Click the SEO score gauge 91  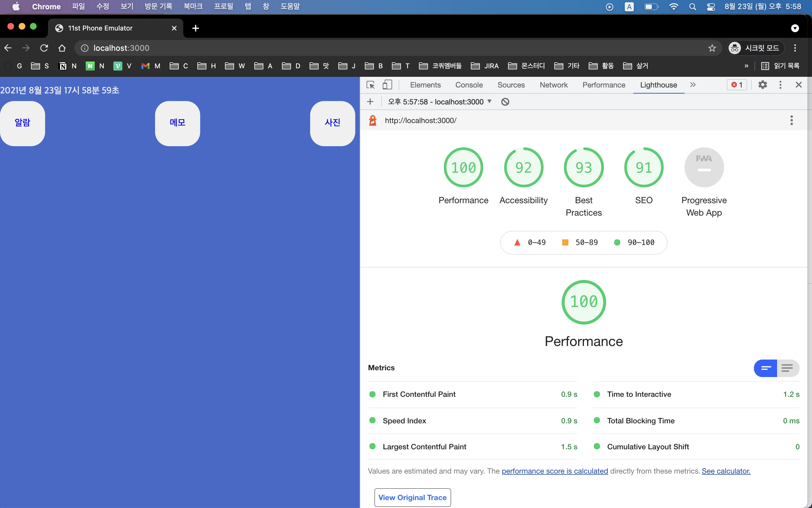tap(644, 167)
